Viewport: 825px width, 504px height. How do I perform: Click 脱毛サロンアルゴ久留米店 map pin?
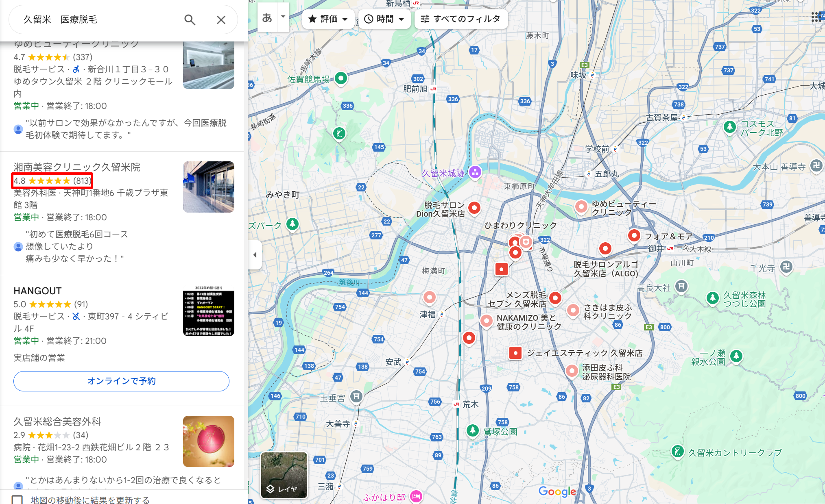[605, 248]
